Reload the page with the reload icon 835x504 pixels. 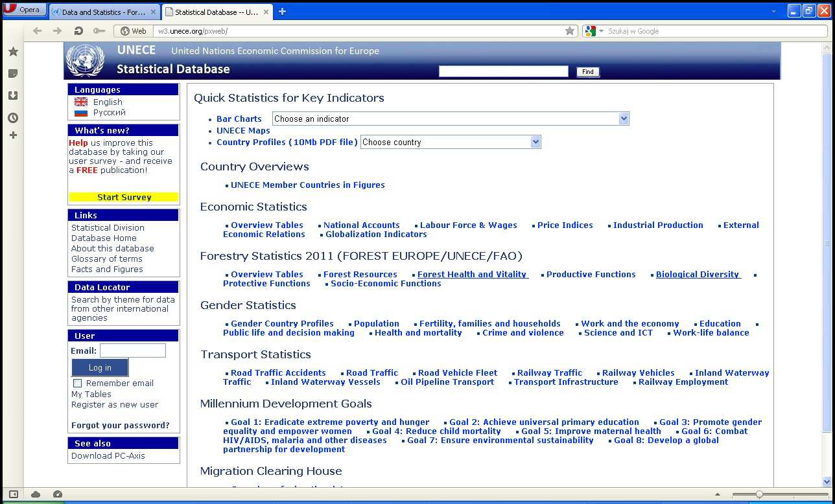pyautogui.click(x=78, y=31)
